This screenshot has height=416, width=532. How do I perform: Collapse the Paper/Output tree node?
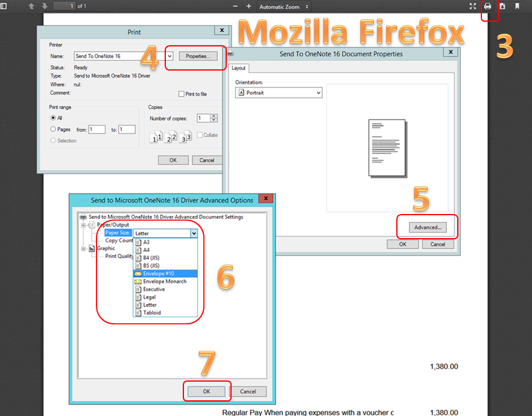point(83,225)
